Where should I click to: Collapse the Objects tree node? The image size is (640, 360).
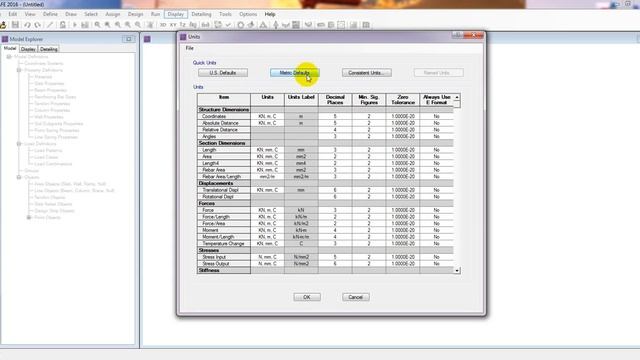pos(19,177)
